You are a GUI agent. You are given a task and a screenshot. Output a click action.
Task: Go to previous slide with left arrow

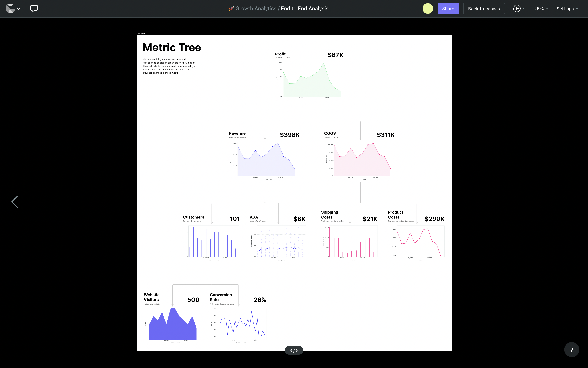(x=15, y=202)
